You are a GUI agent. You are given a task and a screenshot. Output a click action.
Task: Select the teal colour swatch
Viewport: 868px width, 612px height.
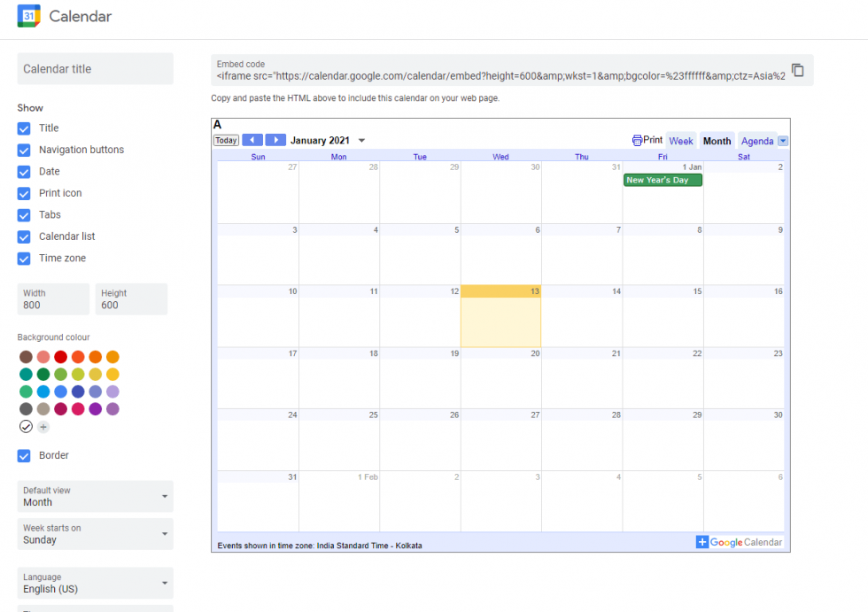(x=26, y=374)
